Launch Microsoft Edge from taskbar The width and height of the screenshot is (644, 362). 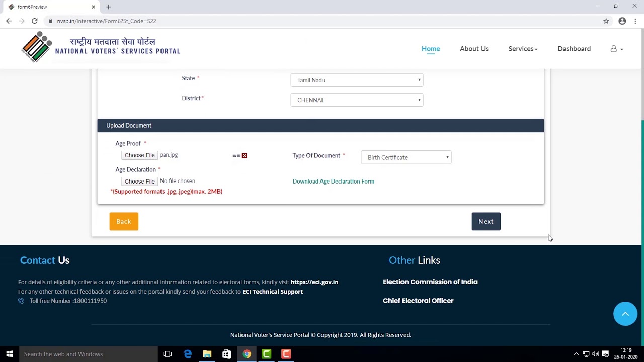click(188, 354)
